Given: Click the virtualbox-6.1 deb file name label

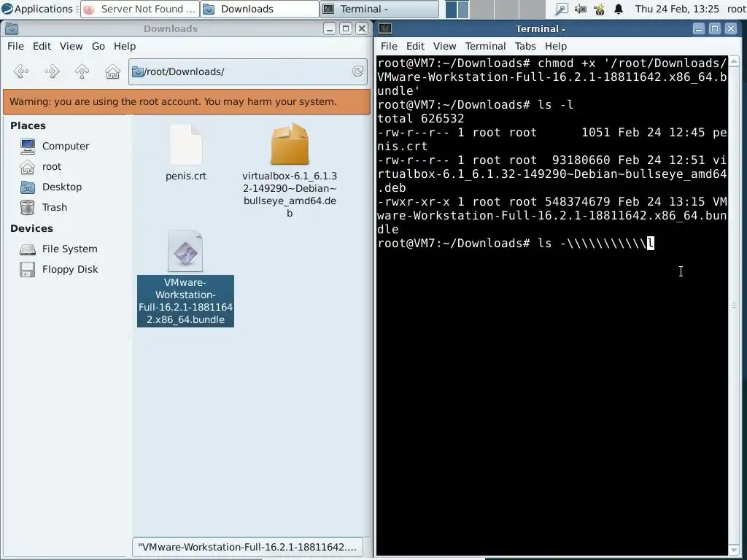Looking at the screenshot, I should [x=290, y=194].
